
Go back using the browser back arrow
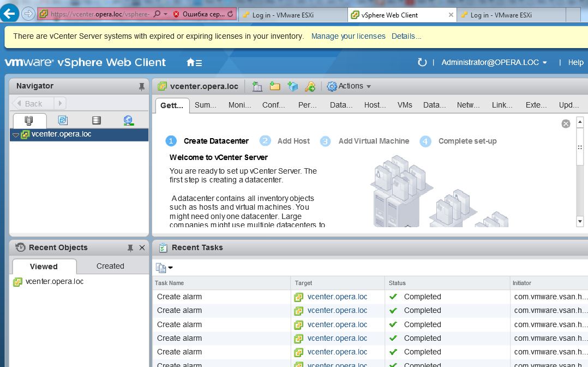tap(9, 13)
